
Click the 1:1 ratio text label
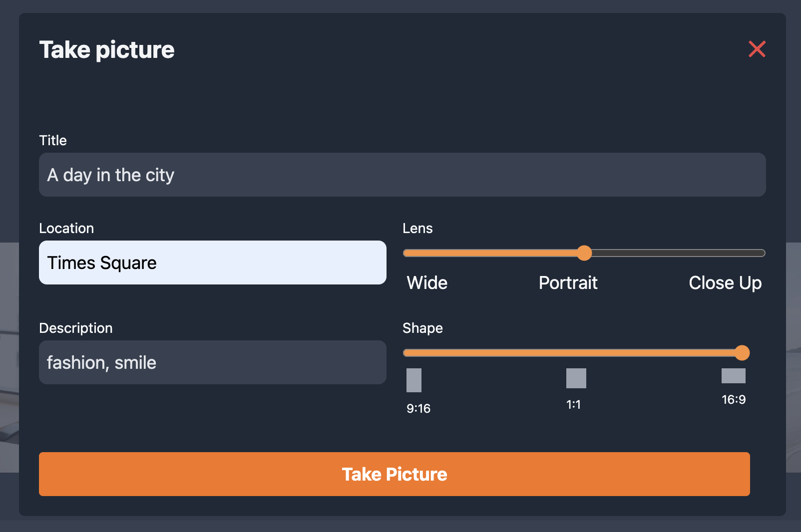tap(573, 405)
